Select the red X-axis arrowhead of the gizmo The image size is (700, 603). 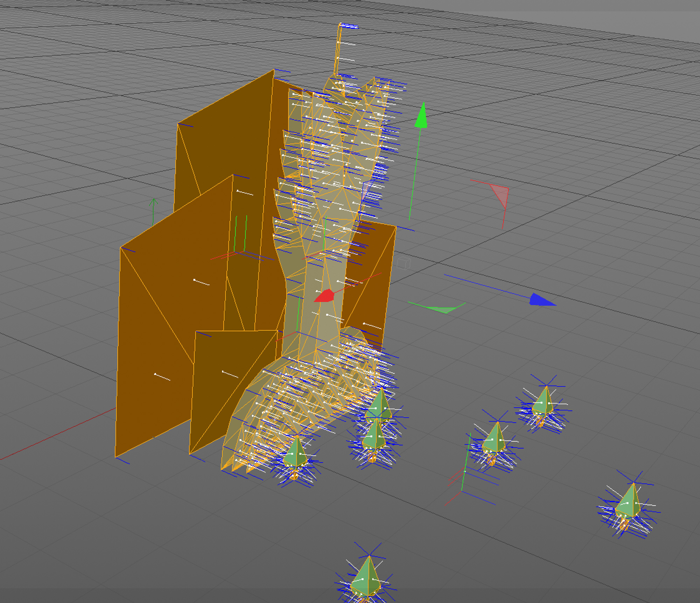pos(324,296)
